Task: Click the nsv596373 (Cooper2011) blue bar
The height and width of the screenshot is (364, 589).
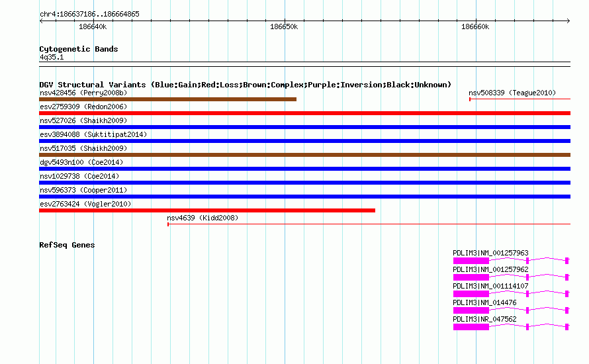Action: (304, 197)
